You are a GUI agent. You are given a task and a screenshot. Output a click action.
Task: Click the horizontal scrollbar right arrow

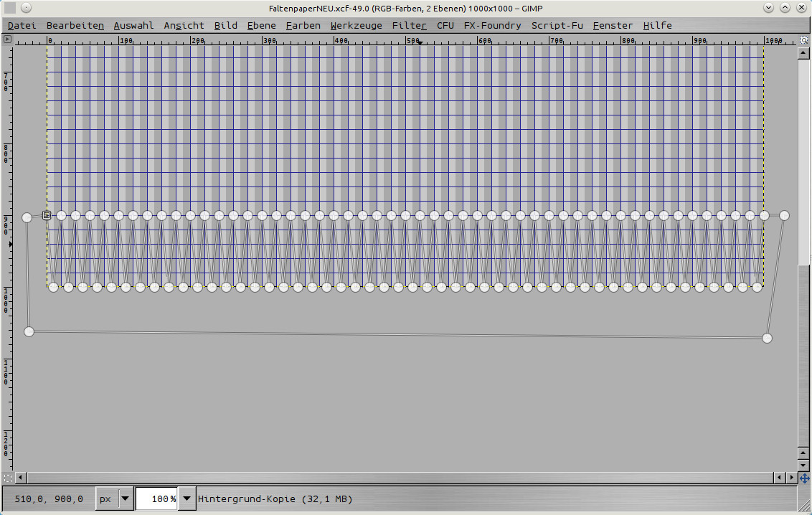coord(791,477)
